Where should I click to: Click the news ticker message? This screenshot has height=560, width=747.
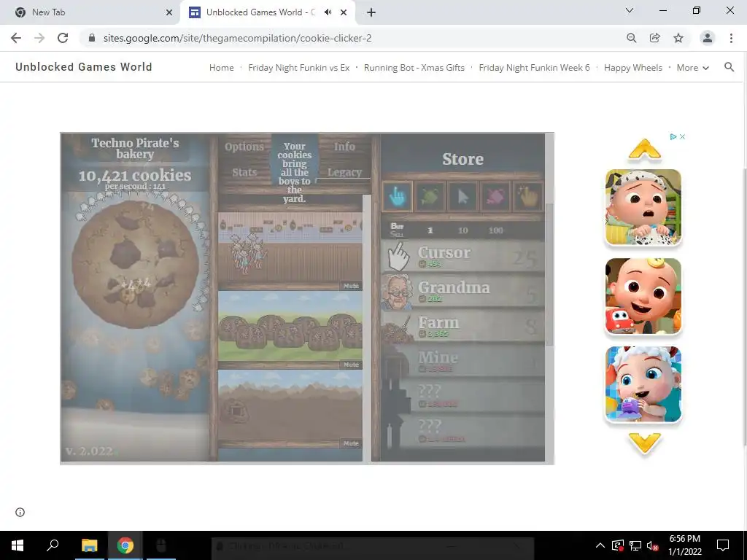pyautogui.click(x=295, y=172)
